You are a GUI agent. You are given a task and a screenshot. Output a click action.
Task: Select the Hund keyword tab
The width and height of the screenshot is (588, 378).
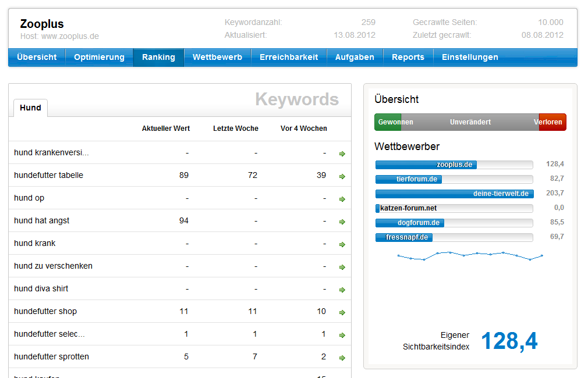point(30,108)
